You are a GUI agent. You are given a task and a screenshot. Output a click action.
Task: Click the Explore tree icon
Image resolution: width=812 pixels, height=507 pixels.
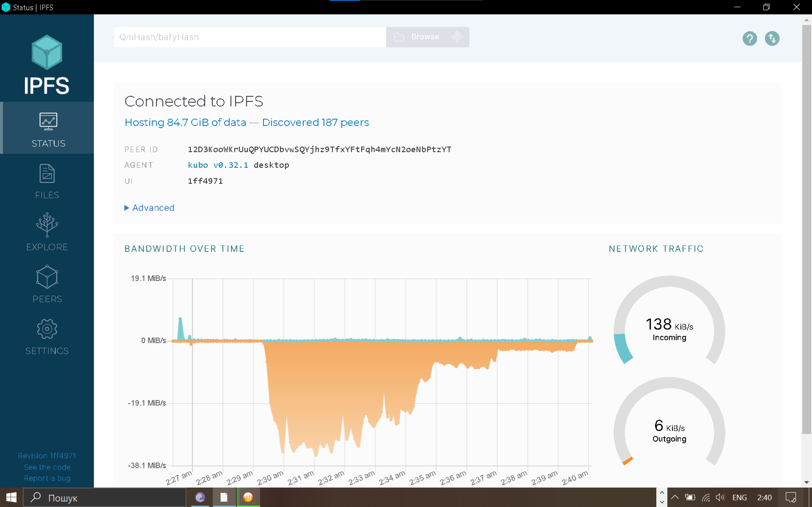47,225
